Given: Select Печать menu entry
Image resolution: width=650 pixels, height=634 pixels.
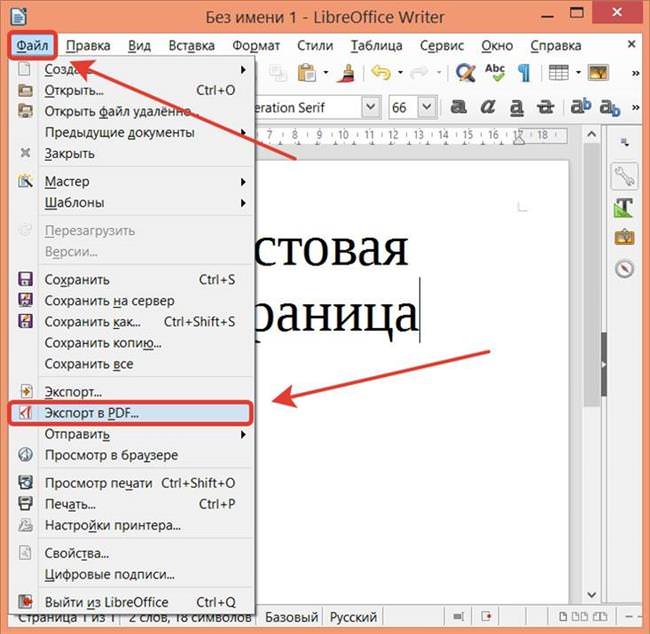Looking at the screenshot, I should (130, 504).
